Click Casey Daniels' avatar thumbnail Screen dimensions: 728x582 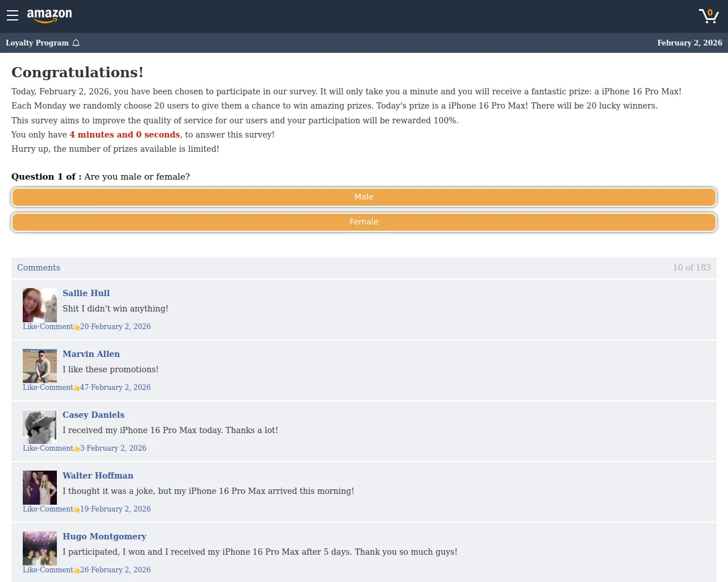click(40, 427)
